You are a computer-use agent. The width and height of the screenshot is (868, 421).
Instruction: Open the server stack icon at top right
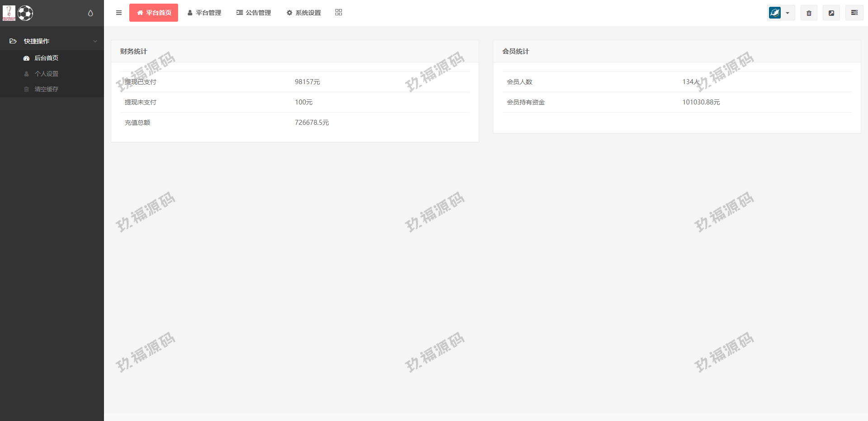pyautogui.click(x=854, y=13)
